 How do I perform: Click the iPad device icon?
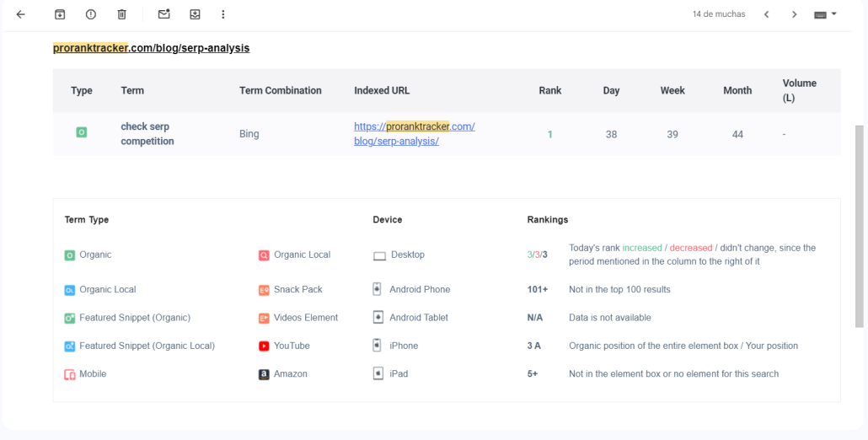378,373
